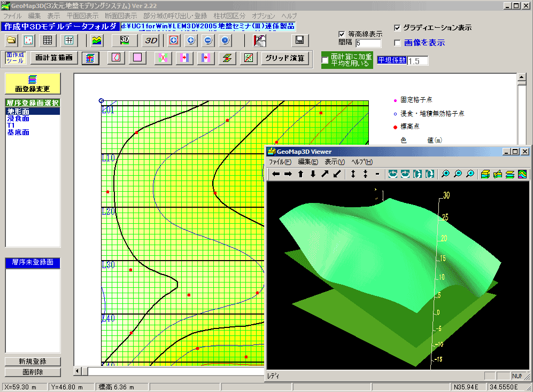Open the ヘルプ(H) menu in GeoMap3D Viewer
Screen dimensions: 533x392
coord(362,162)
